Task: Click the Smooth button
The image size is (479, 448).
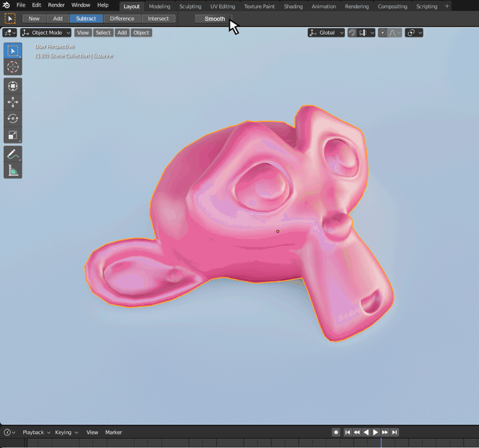Action: 214,19
